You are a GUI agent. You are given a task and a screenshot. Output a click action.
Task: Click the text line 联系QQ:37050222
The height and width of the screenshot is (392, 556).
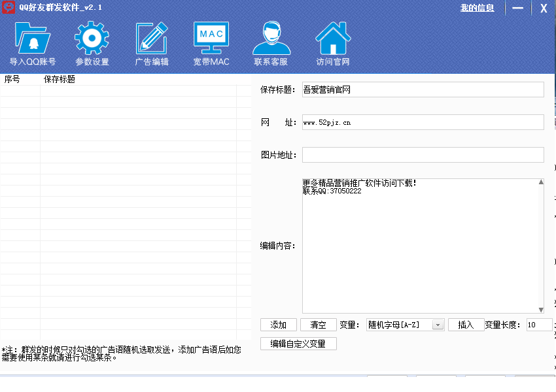click(332, 191)
